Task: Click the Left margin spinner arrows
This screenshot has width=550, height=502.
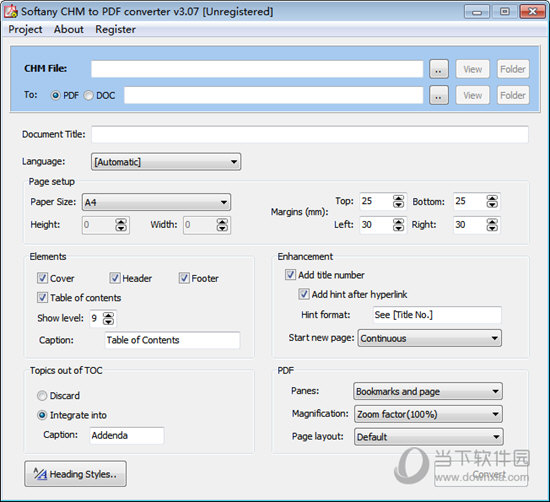Action: point(398,225)
